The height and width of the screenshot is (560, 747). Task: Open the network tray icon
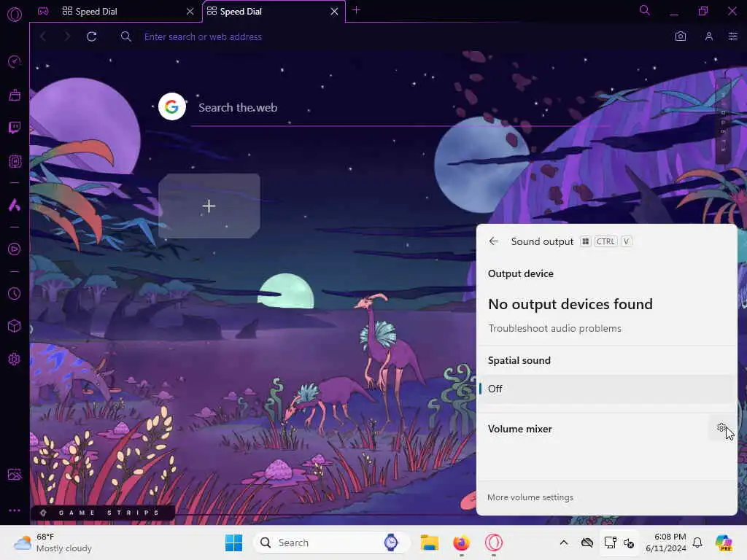[x=611, y=542]
